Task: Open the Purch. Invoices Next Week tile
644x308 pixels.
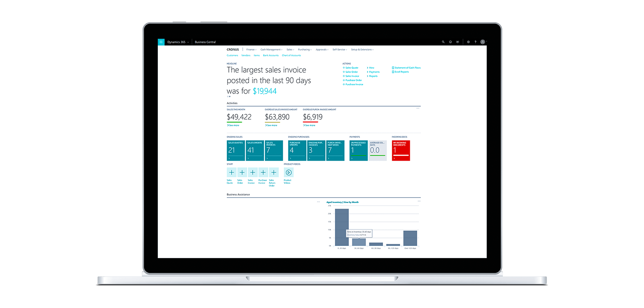Action: pos(335,151)
